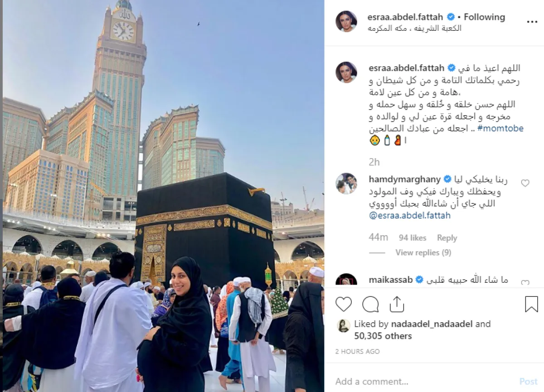Open the location link under the username
Image resolution: width=544 pixels, height=392 pixels.
(x=415, y=28)
